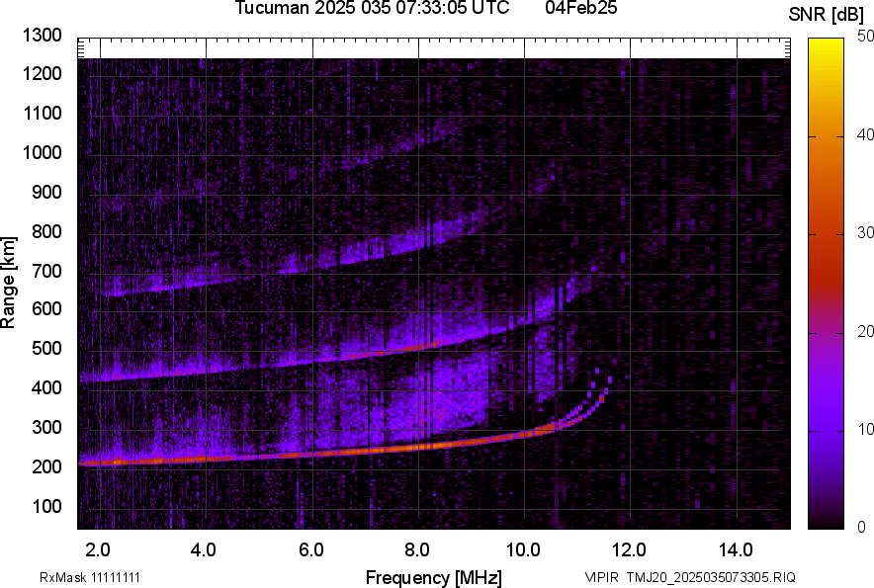Click the range tick label '800'
874x588 pixels.
(x=46, y=231)
